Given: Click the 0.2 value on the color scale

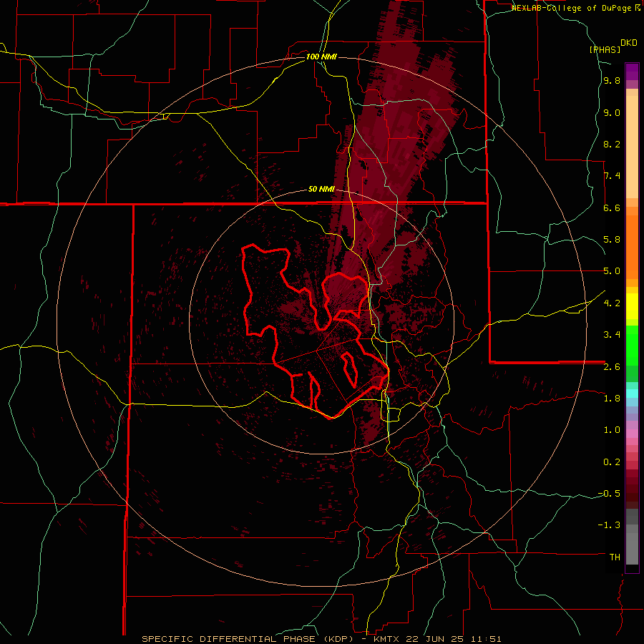Looking at the screenshot, I should point(612,462).
